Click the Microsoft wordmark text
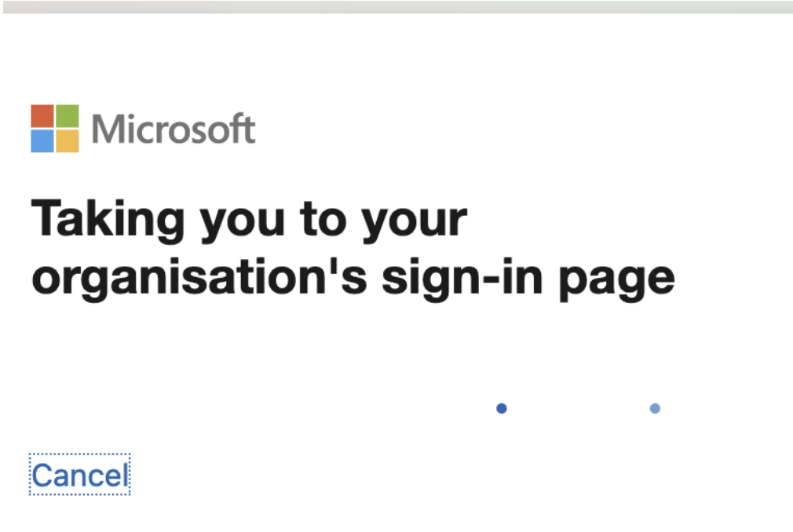Viewport: 793px width, 532px height. click(x=174, y=129)
